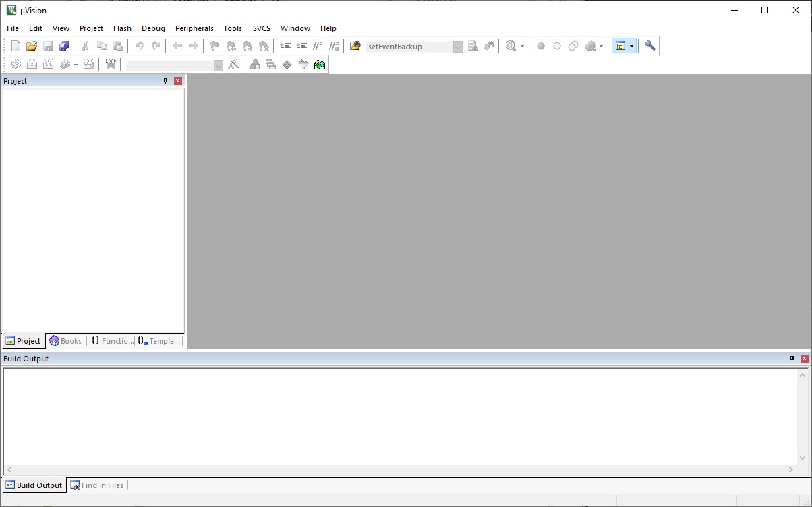This screenshot has width=812, height=507.
Task: Go to the previous bookmark
Action: pos(231,46)
